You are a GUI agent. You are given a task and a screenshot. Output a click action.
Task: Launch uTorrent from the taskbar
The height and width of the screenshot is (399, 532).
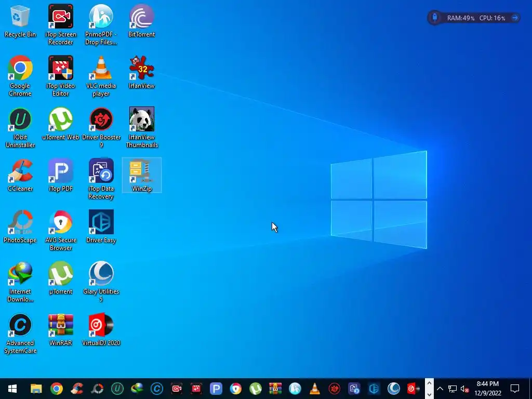(x=255, y=389)
